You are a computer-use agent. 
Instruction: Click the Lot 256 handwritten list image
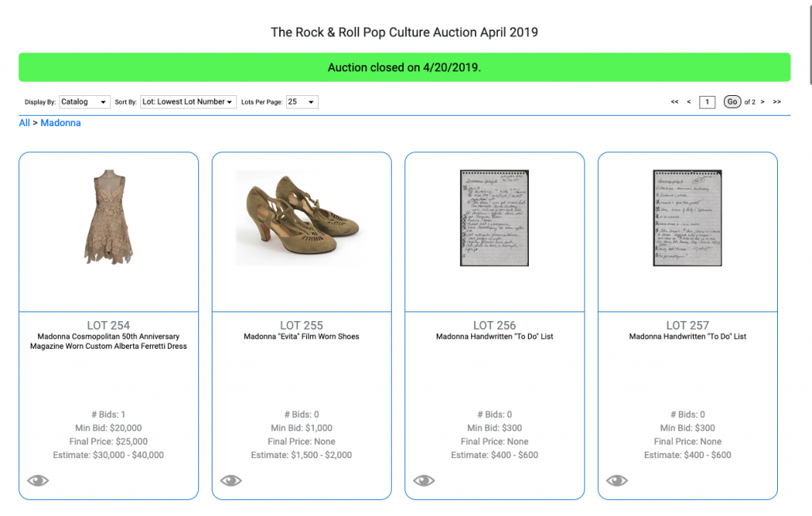pyautogui.click(x=495, y=218)
